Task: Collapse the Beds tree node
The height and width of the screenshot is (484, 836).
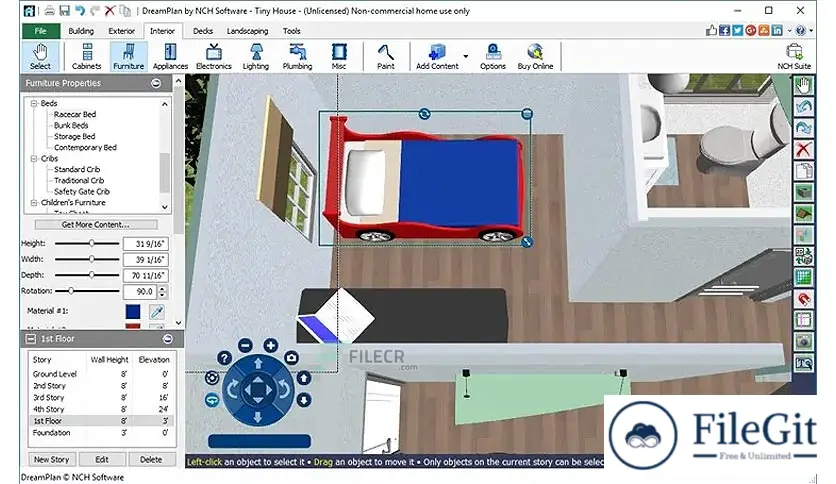Action: pyautogui.click(x=34, y=103)
